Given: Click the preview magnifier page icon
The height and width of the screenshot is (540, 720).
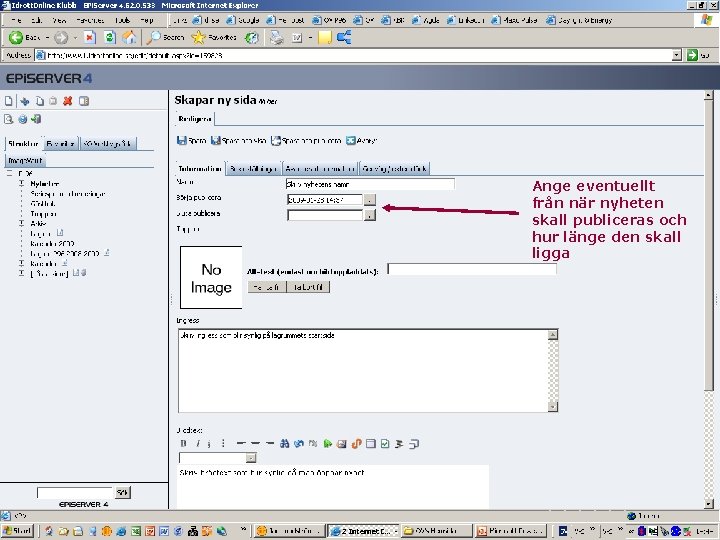Looking at the screenshot, I should point(8,119).
